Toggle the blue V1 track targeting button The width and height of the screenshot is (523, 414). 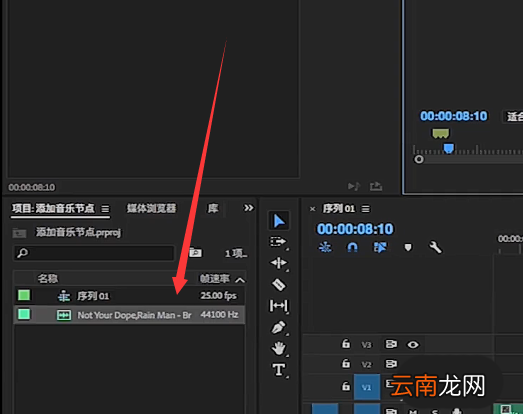367,387
